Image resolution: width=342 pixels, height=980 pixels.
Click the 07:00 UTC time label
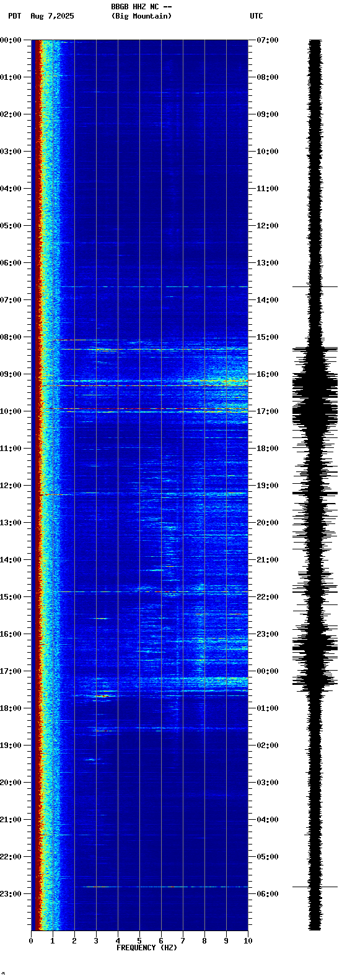pos(268,40)
